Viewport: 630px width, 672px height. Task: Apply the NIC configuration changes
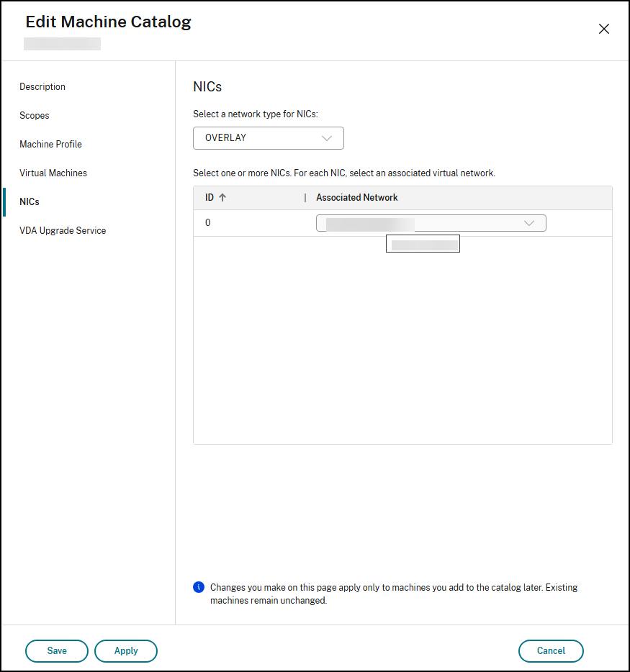pos(126,650)
